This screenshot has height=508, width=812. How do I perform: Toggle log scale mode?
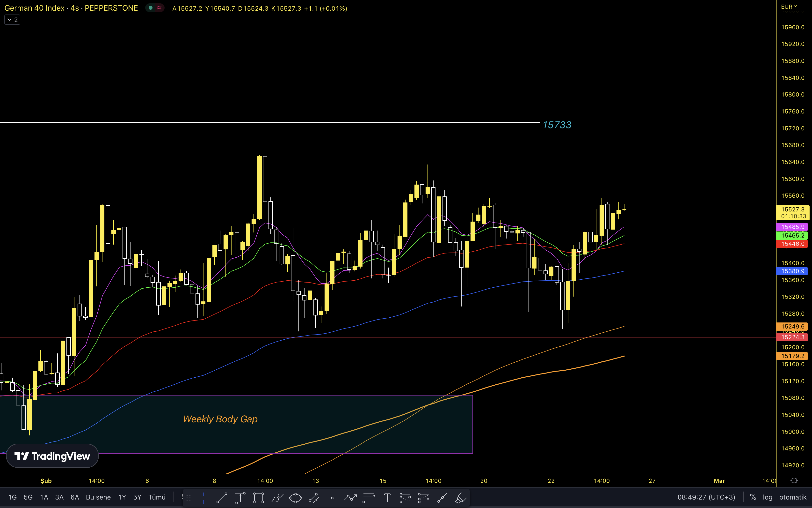(x=767, y=497)
